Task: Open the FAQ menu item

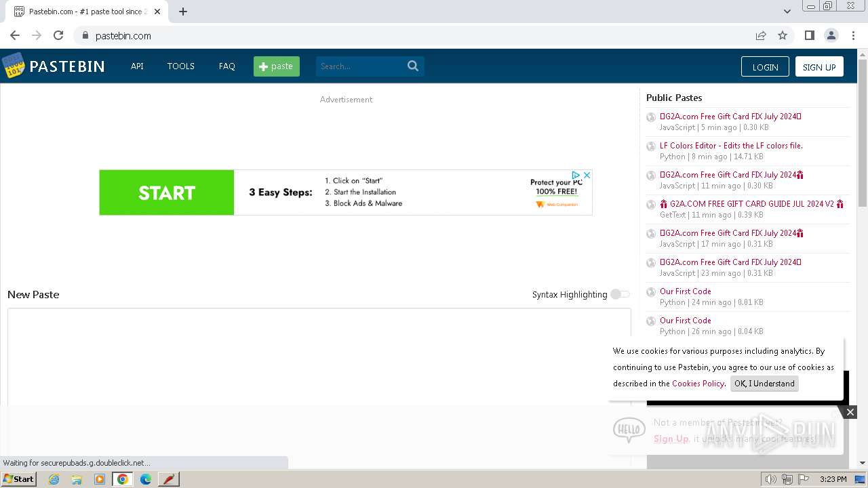Action: tap(227, 66)
